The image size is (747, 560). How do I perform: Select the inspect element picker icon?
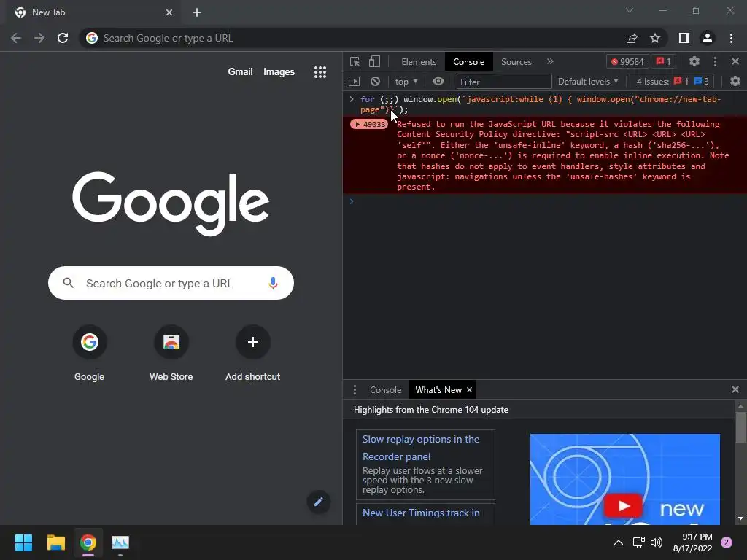[355, 61]
